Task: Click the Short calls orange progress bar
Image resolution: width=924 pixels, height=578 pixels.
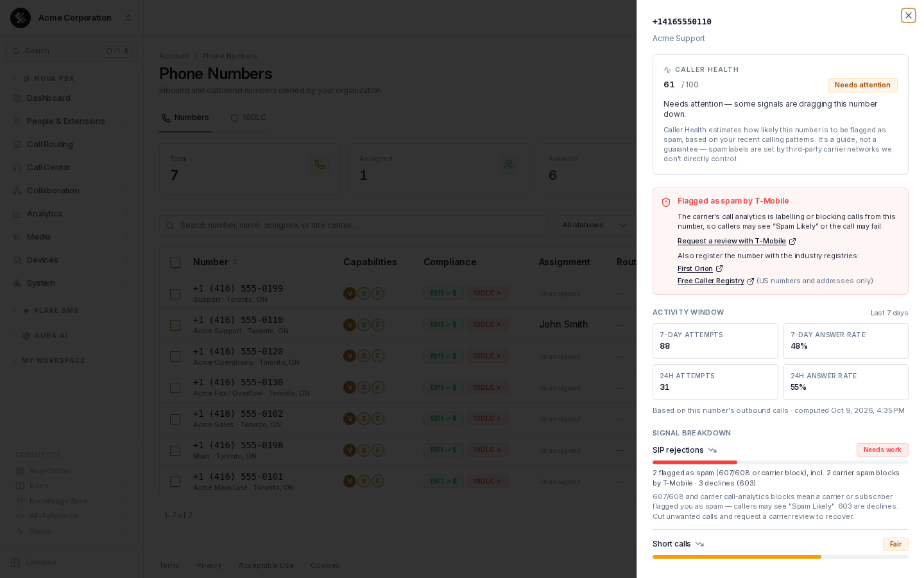Action: (x=737, y=557)
